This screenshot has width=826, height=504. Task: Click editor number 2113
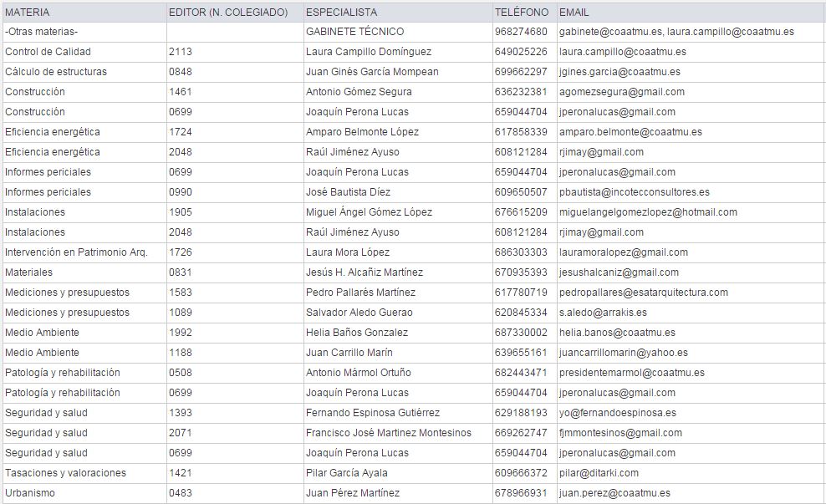pos(180,52)
